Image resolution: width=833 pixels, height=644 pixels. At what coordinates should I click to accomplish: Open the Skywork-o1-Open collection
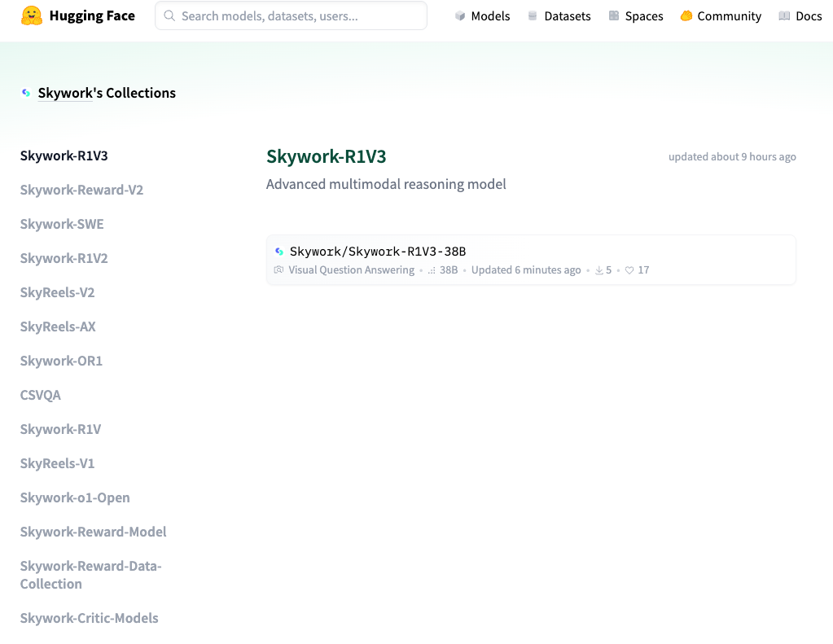[75, 497]
